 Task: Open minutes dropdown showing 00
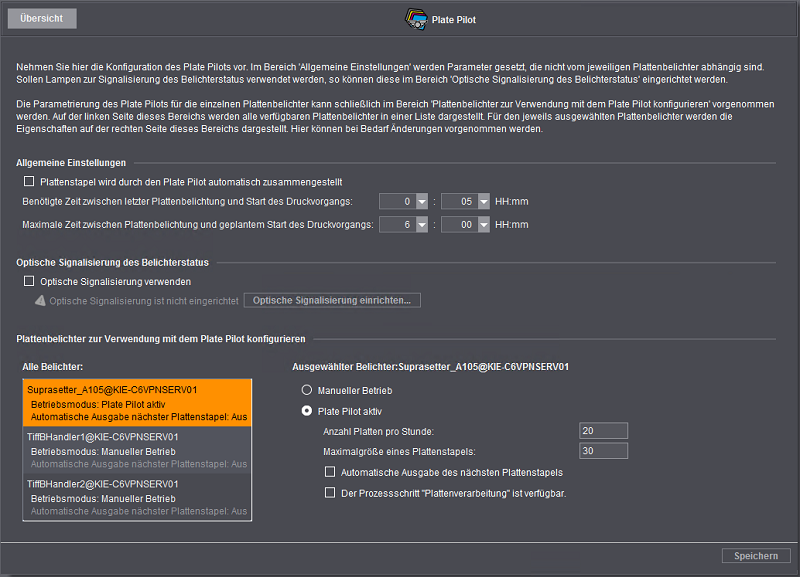pyautogui.click(x=484, y=225)
